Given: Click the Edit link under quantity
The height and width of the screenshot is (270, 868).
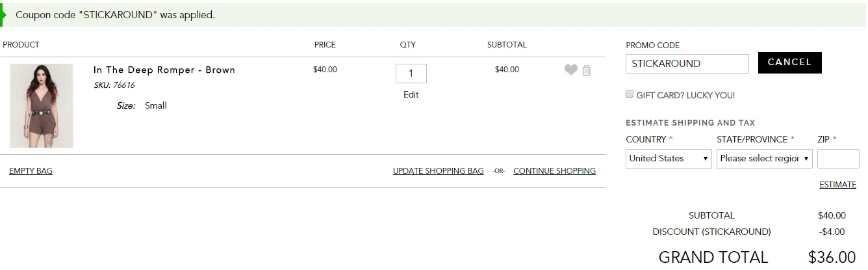Looking at the screenshot, I should (411, 94).
